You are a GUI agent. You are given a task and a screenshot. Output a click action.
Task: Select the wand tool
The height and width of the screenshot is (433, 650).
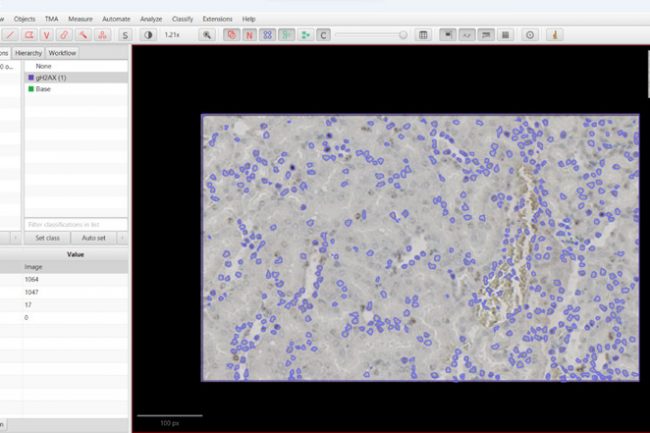coord(84,35)
